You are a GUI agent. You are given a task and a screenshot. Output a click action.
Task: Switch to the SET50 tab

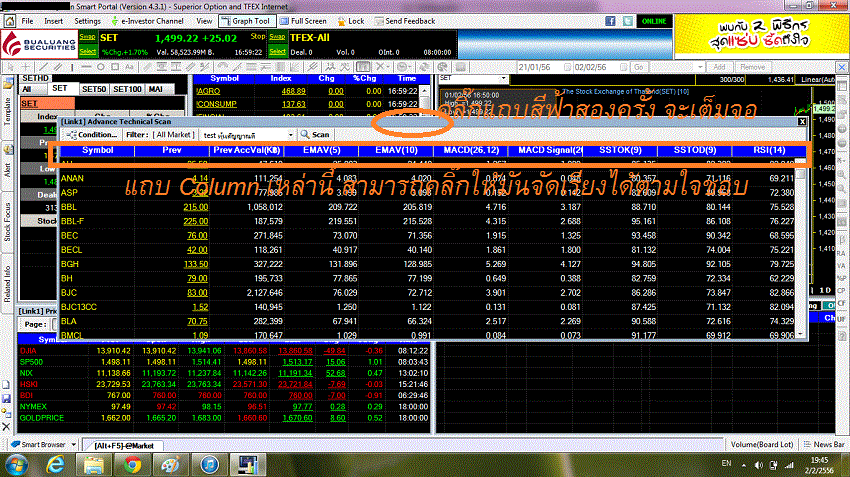coord(94,89)
